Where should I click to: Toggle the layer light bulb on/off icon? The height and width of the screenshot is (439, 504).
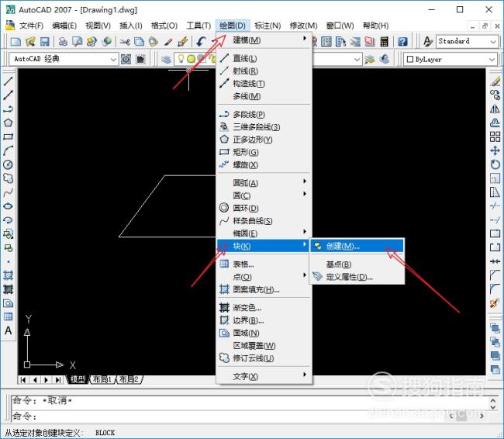coord(181,59)
